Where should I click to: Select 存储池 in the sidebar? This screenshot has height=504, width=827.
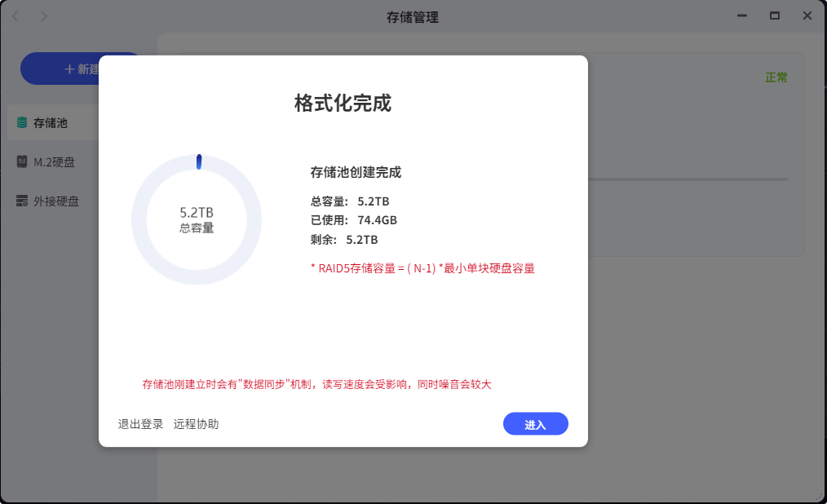point(53,123)
